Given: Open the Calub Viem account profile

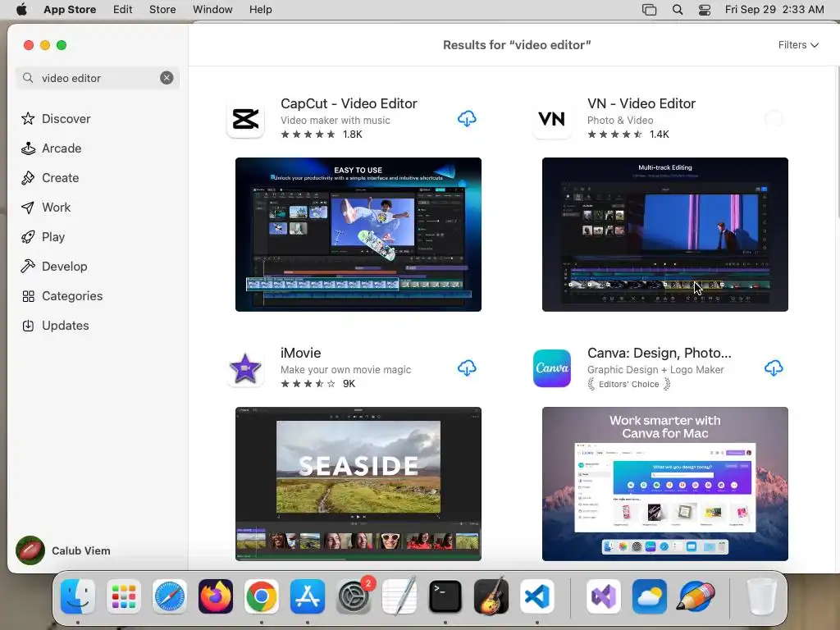Looking at the screenshot, I should coord(63,550).
